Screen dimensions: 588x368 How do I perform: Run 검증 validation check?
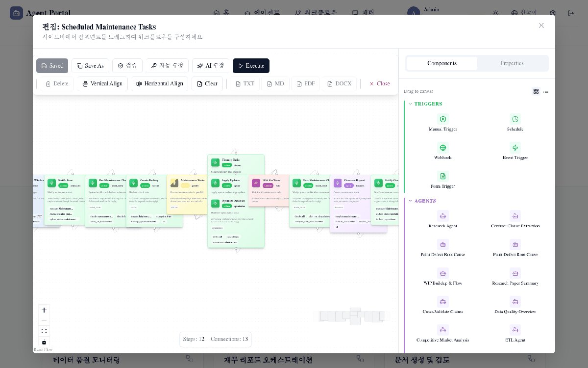coord(127,66)
